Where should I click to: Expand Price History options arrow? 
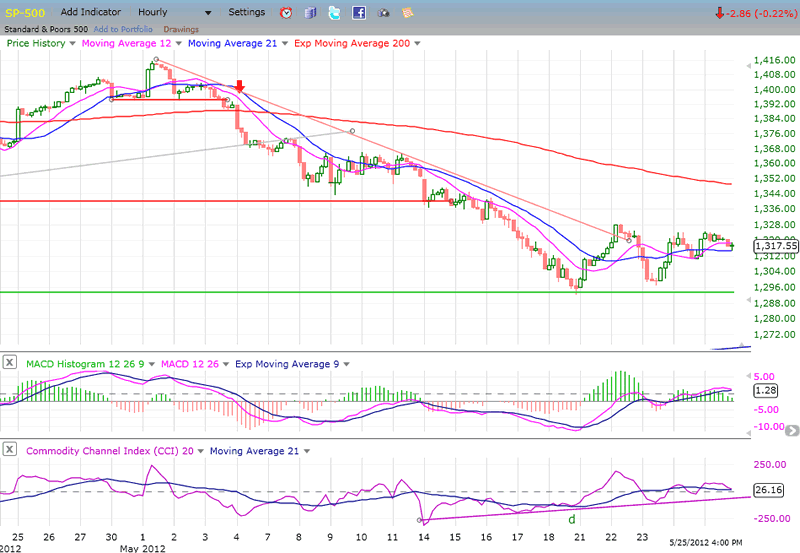coord(72,44)
